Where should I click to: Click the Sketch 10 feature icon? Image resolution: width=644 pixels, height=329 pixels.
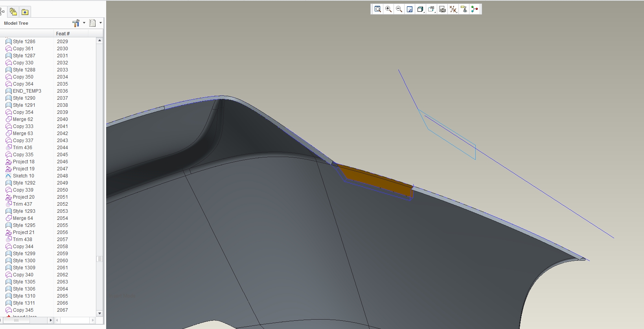pyautogui.click(x=8, y=176)
